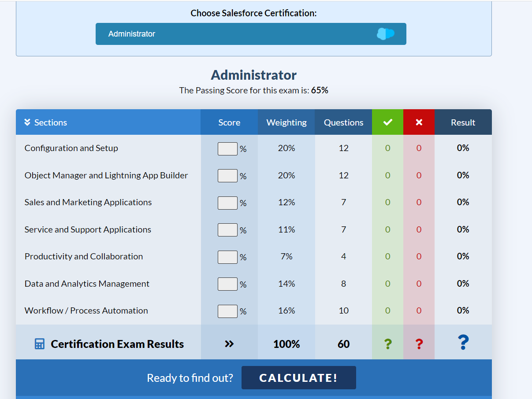Image resolution: width=532 pixels, height=399 pixels.
Task: Click the Choose Salesforce Certification label
Action: [253, 13]
